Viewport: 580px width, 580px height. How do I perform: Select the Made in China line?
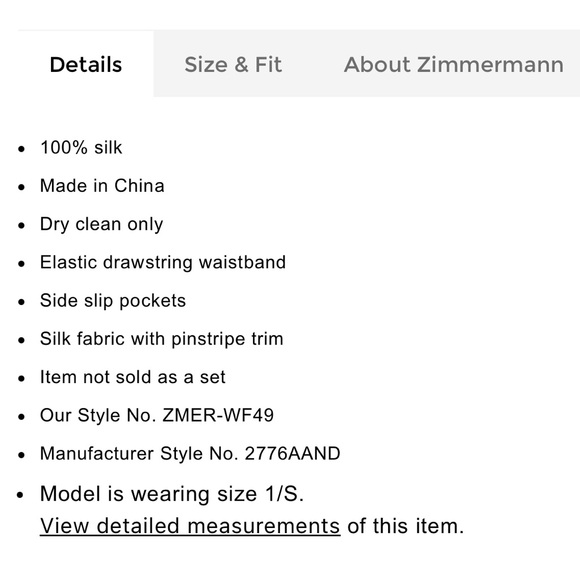(x=102, y=185)
